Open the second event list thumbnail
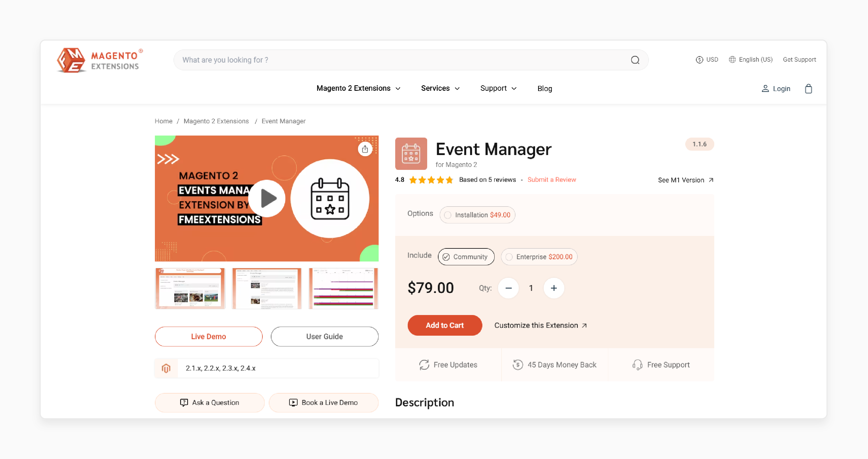The image size is (868, 459). 266,289
